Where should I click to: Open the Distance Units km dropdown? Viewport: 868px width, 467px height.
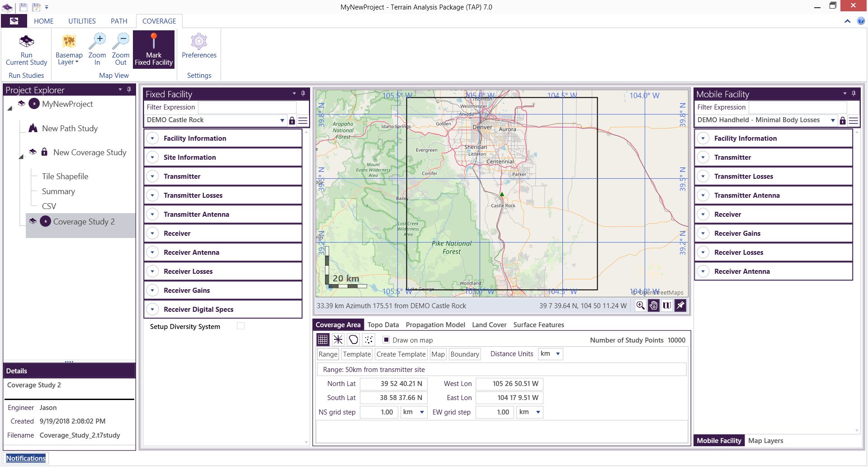point(551,354)
